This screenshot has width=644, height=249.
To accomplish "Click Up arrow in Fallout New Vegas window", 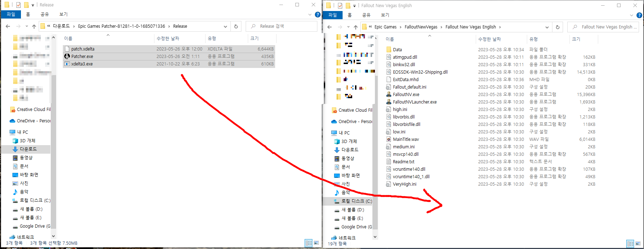I will pos(356,27).
